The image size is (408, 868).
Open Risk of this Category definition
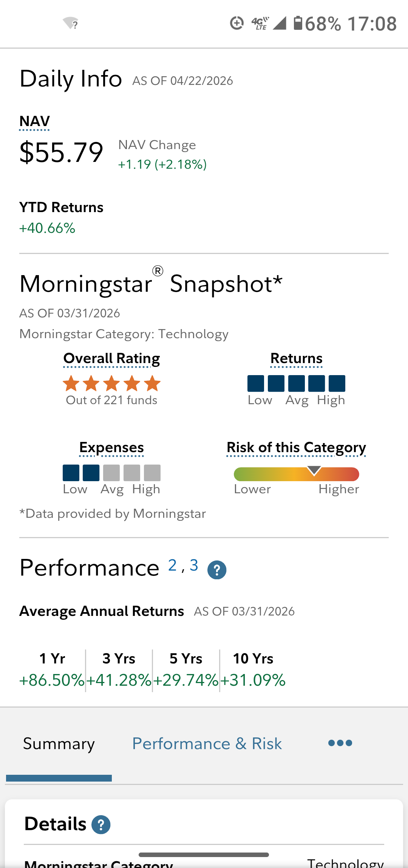[x=296, y=448]
